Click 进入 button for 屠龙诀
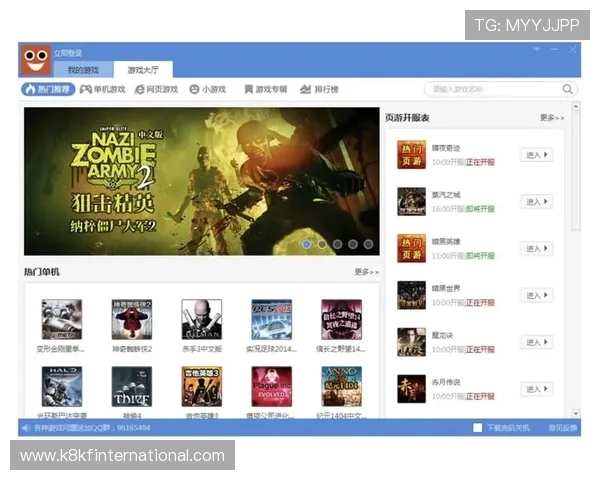The width and height of the screenshot is (600, 480). pyautogui.click(x=536, y=342)
